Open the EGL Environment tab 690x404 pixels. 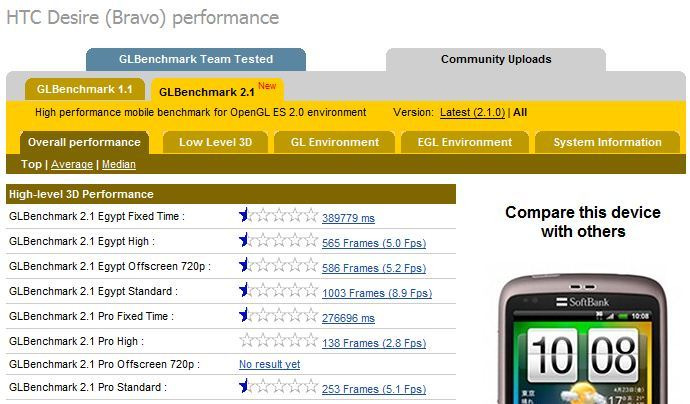click(465, 143)
